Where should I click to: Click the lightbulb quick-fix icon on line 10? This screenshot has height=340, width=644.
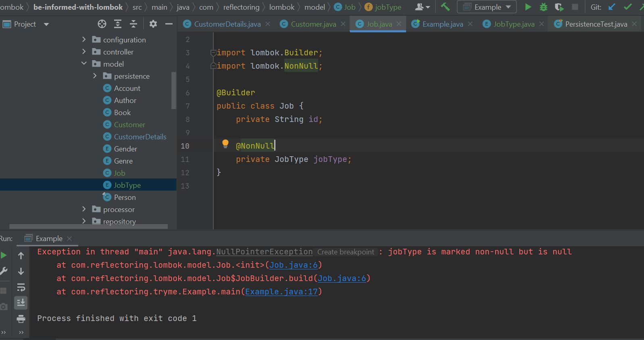pyautogui.click(x=225, y=144)
